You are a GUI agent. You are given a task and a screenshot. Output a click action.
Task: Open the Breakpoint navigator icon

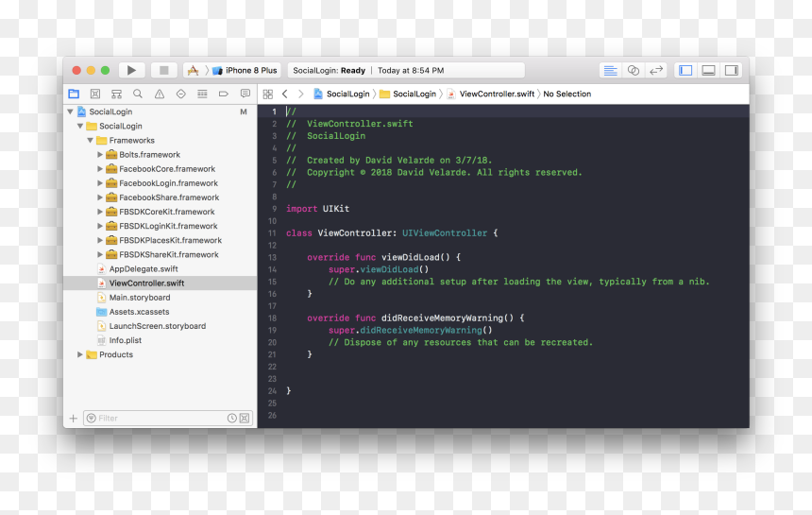(223, 94)
